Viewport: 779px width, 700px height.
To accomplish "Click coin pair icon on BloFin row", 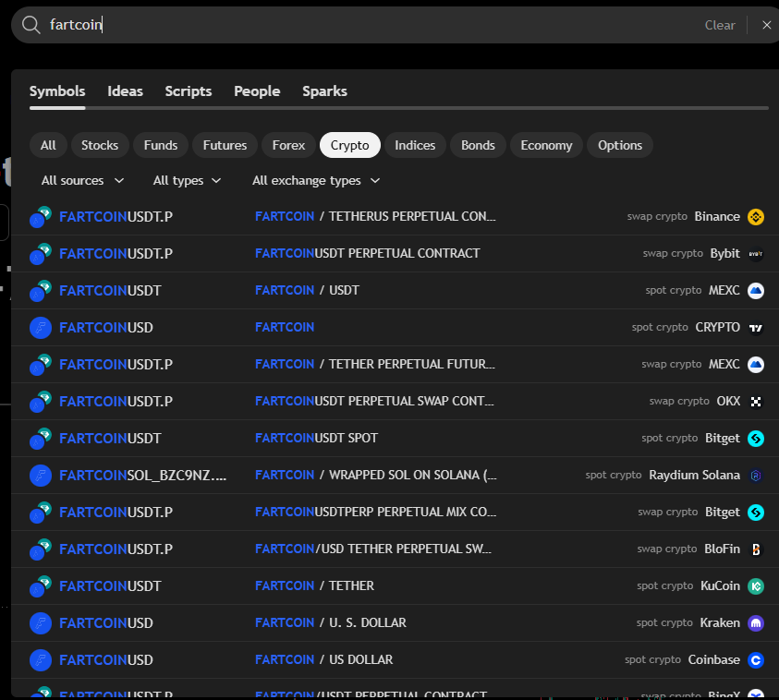I will tap(41, 549).
